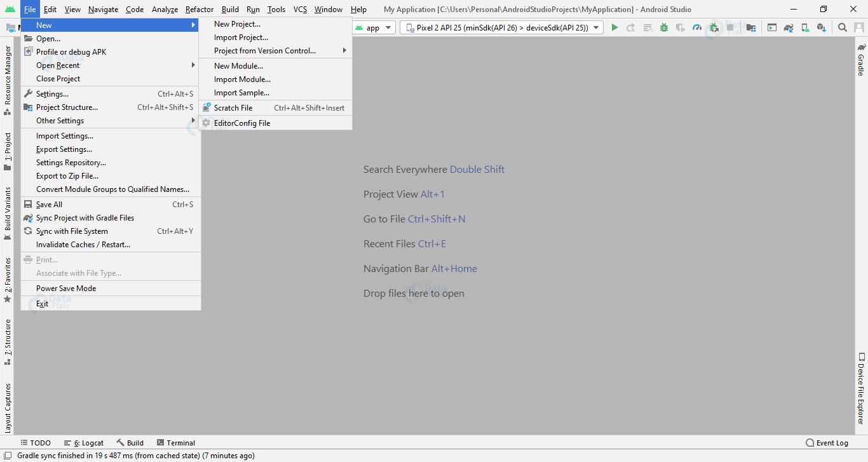Open the Code menu
This screenshot has height=462, width=868.
[x=135, y=9]
